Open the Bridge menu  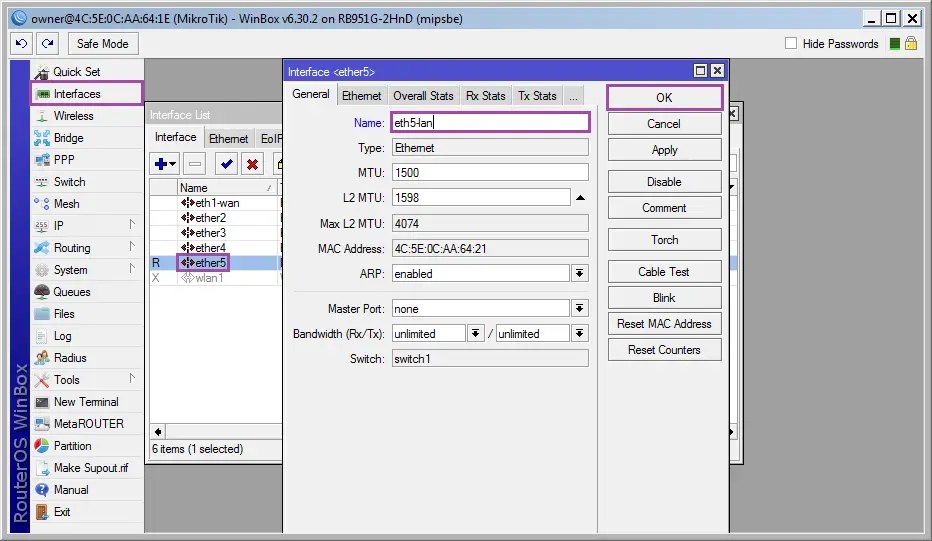pyautogui.click(x=87, y=138)
